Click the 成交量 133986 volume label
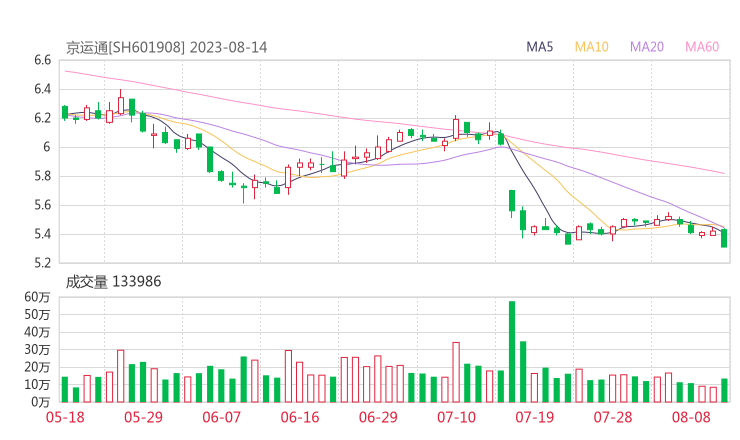Image resolution: width=740 pixels, height=440 pixels. tap(113, 282)
